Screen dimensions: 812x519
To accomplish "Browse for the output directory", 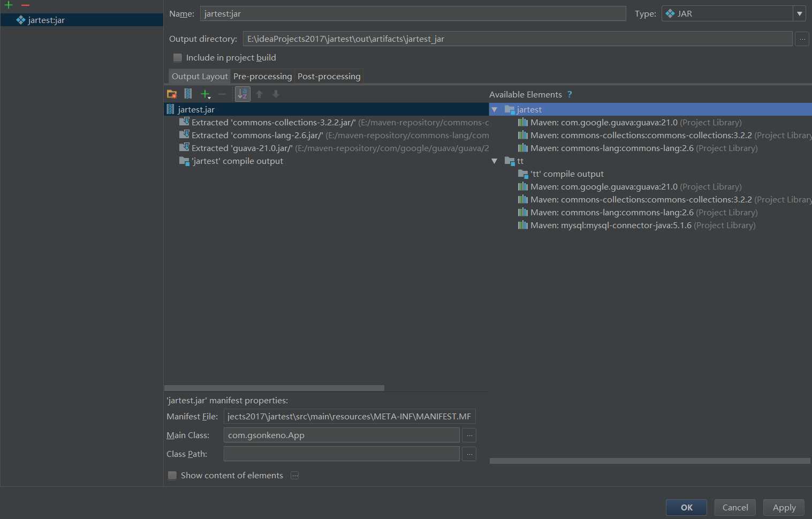I will pyautogui.click(x=802, y=39).
